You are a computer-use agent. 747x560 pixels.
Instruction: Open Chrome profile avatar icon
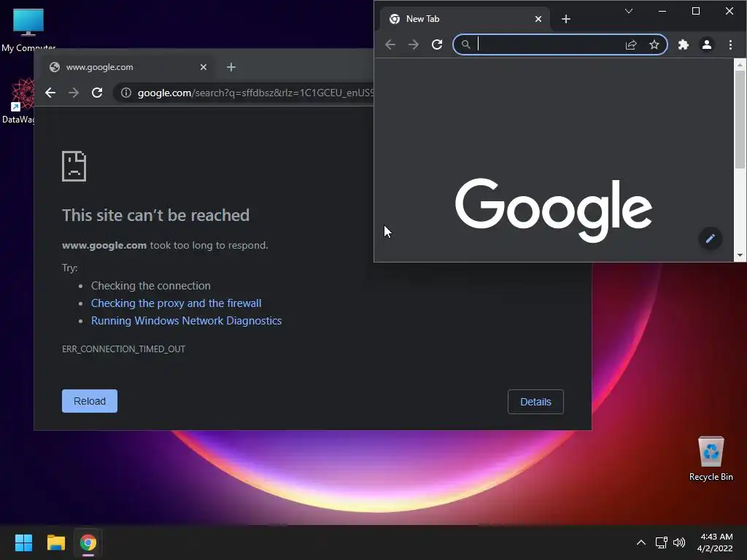tap(706, 44)
